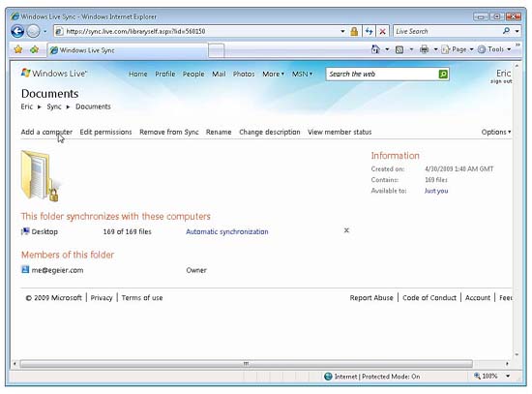Click the horizontal scrollbar thumb
Image resolution: width=532 pixels, height=394 pixels.
pyautogui.click(x=247, y=364)
